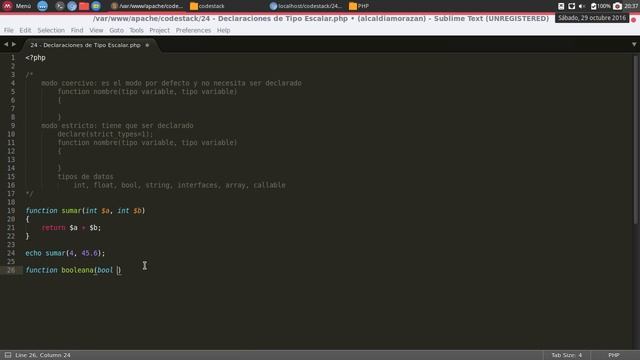Image resolution: width=640 pixels, height=360 pixels.
Task: Select the 24 - Declaraciones de Tipo Escalar.php tab
Action: click(85, 45)
